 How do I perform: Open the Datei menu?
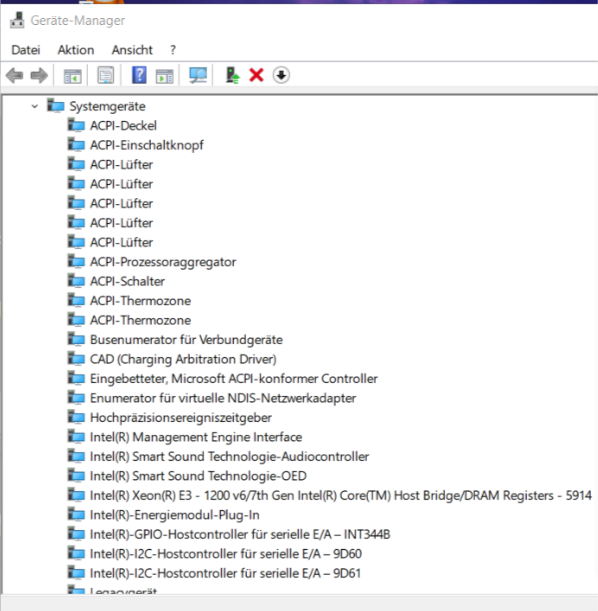tap(26, 50)
